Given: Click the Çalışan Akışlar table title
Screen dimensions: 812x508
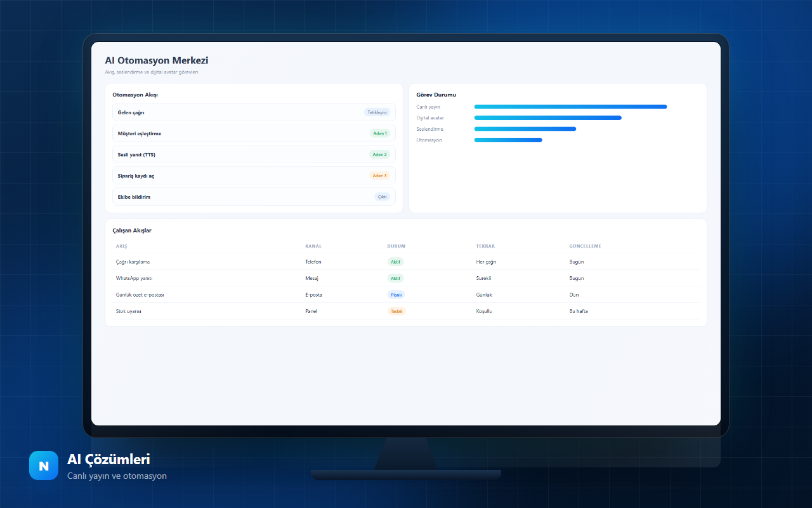Looking at the screenshot, I should click(132, 231).
